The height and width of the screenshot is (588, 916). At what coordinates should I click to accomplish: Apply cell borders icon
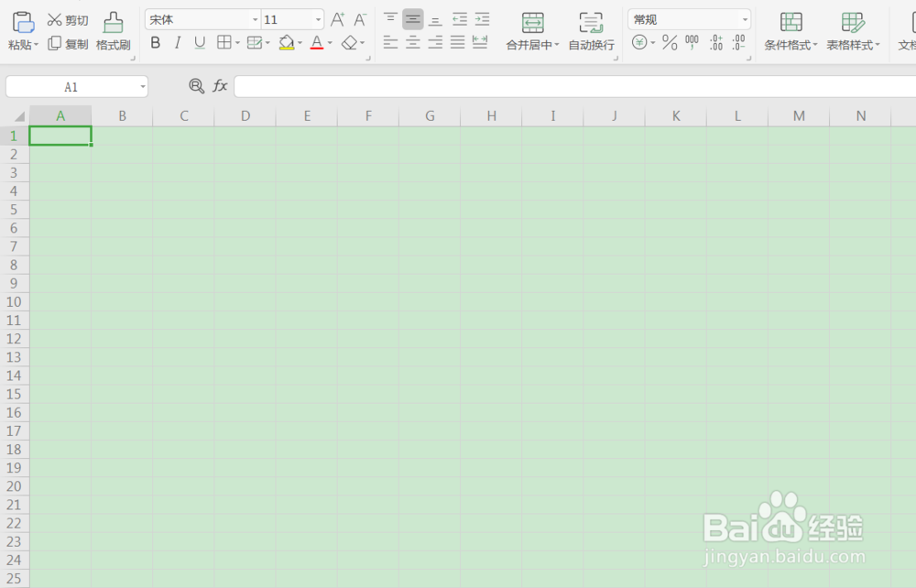click(224, 42)
